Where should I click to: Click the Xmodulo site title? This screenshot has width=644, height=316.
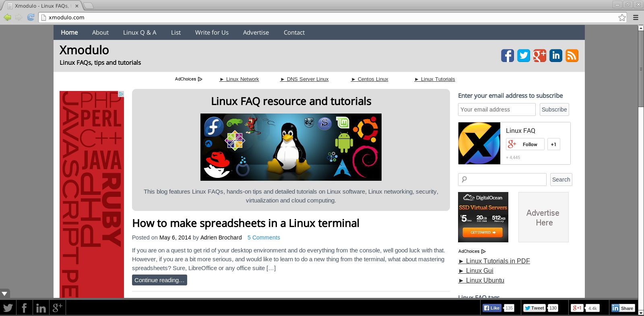[x=84, y=50]
